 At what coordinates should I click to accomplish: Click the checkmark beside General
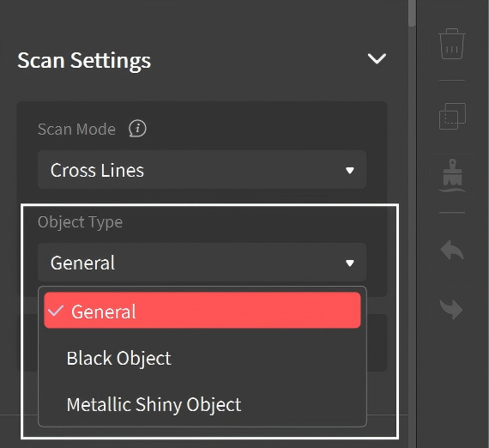pos(56,311)
